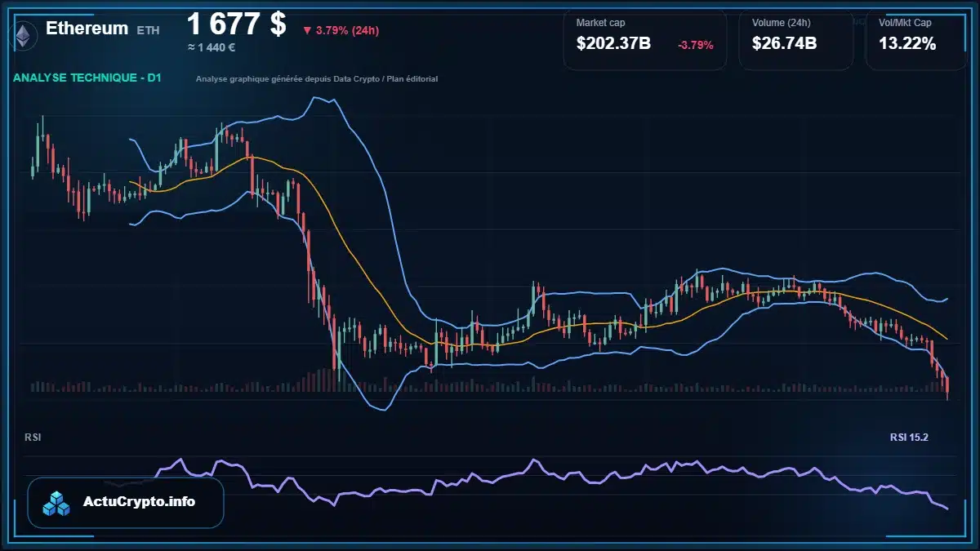Click the ≈ 1 440 € euro price
Screen dimensions: 980x551
212,47
